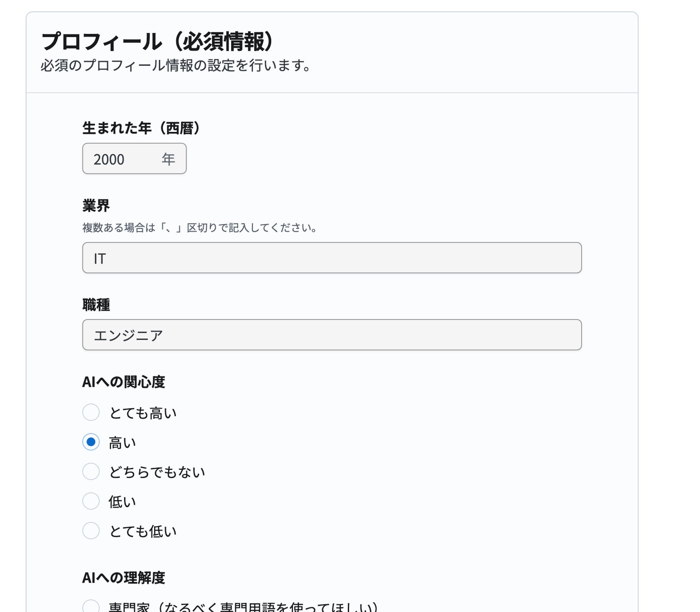Focus the 職種 field containing エンジニア
This screenshot has width=700, height=612.
pos(331,335)
